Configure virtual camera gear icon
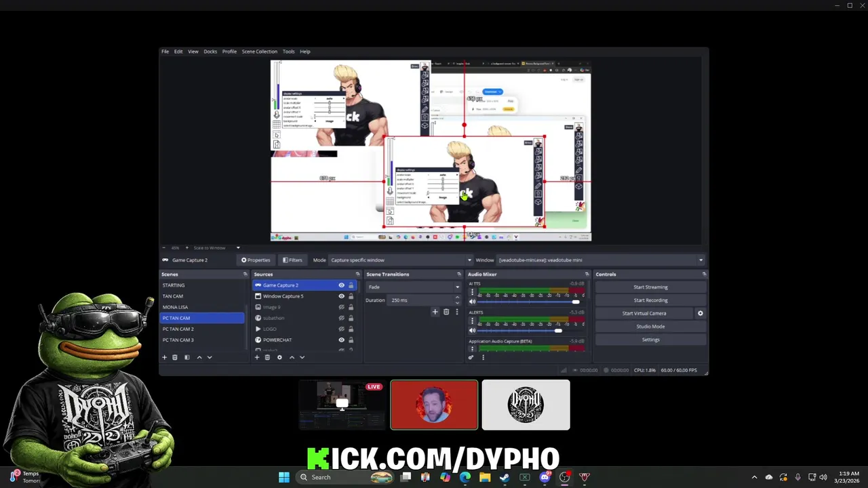The image size is (868, 488). 701,313
